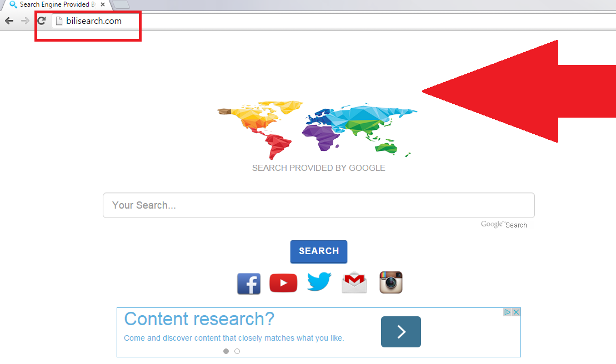
Task: Click inside the Your Search input field
Action: 318,205
